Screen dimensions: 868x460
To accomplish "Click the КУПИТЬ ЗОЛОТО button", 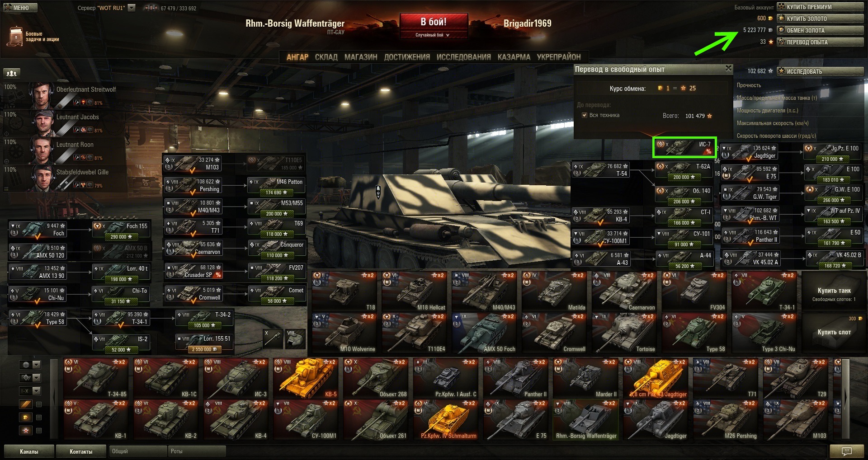I will click(820, 19).
